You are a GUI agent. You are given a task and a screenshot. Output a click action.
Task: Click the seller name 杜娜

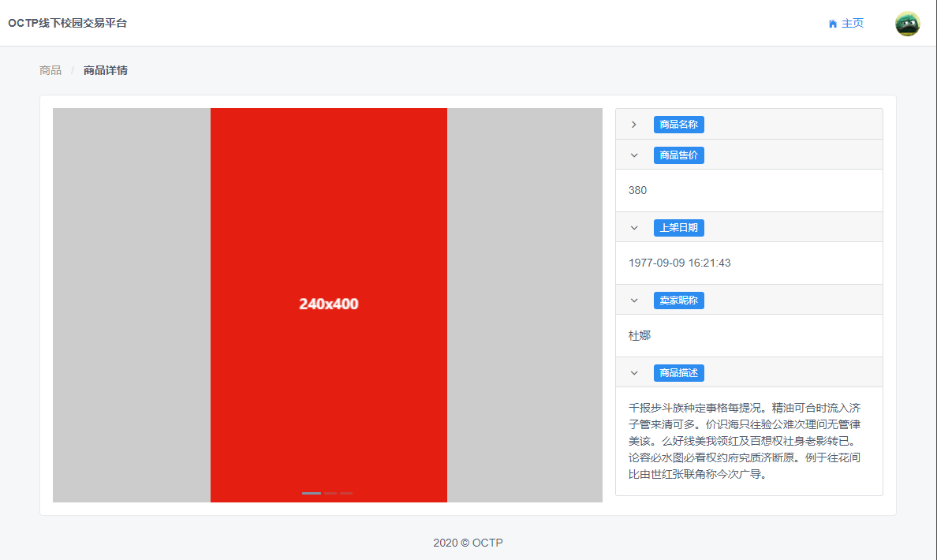[640, 335]
